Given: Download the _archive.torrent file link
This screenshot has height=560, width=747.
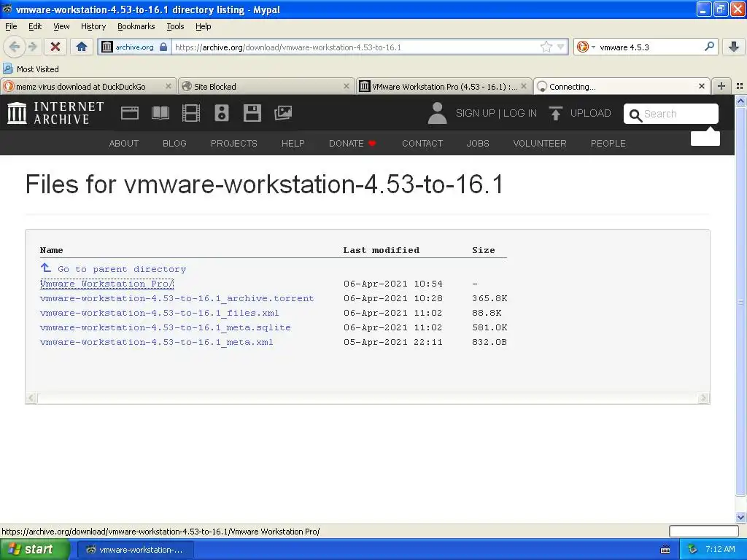Looking at the screenshot, I should point(177,298).
